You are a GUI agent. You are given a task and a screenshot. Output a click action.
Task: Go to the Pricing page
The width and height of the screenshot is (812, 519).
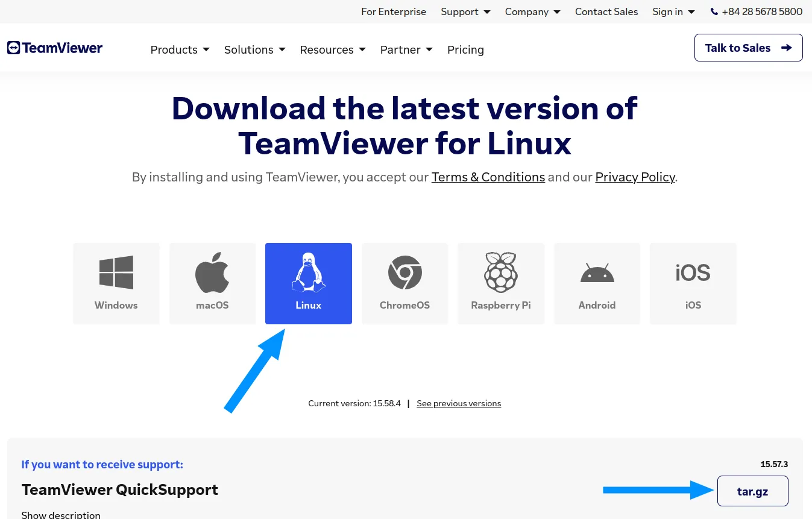click(465, 49)
